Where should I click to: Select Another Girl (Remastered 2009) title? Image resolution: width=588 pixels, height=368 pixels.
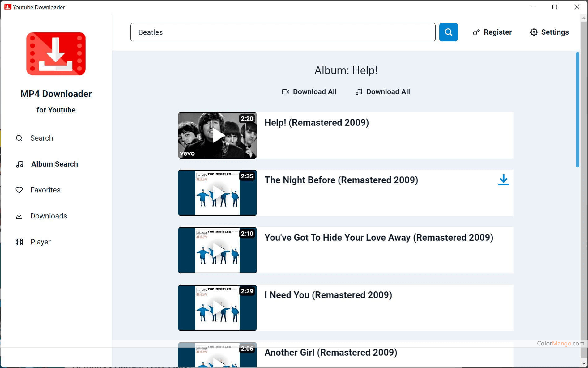(330, 353)
